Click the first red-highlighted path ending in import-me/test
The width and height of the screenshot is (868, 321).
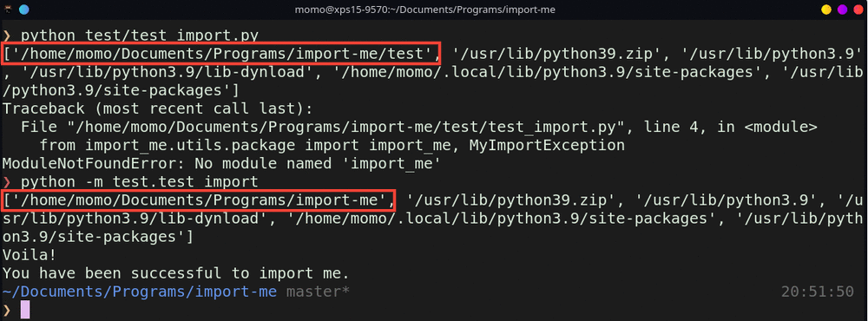(221, 54)
